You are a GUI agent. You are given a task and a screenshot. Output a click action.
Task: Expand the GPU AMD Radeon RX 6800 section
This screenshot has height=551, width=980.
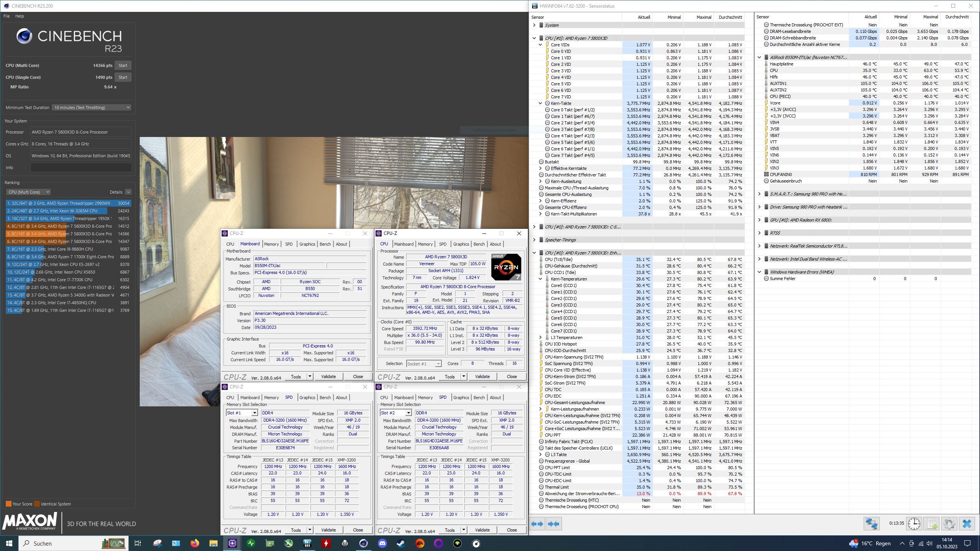(x=759, y=220)
